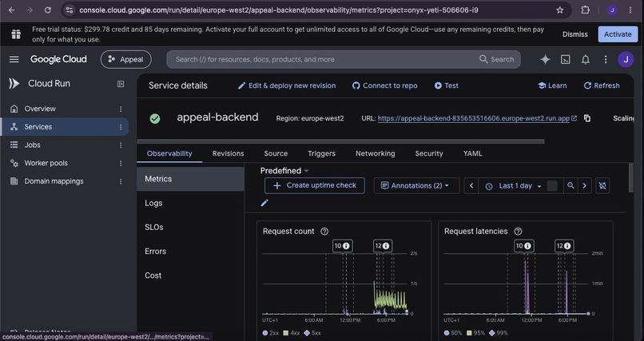Open the Appeal project picker
The width and height of the screenshot is (644, 341).
[126, 60]
